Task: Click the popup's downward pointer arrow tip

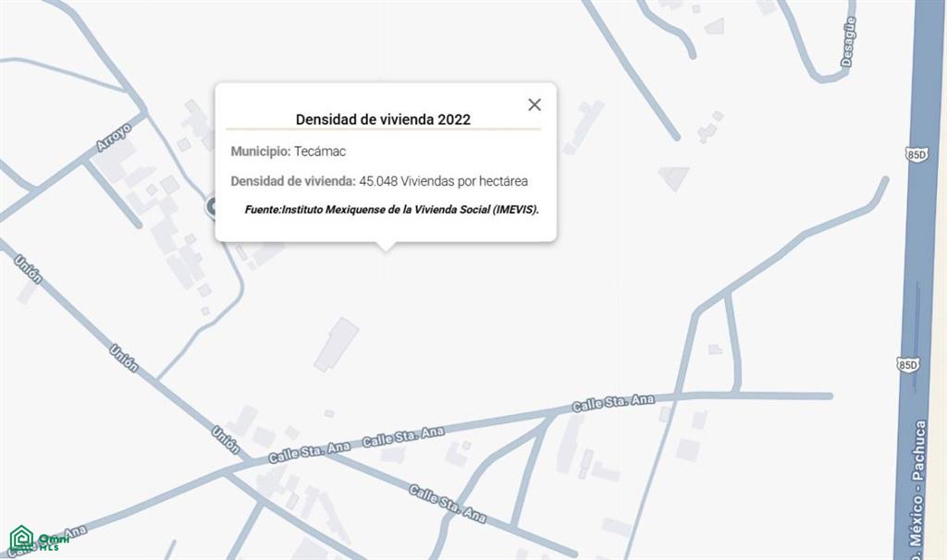Action: coord(386,248)
